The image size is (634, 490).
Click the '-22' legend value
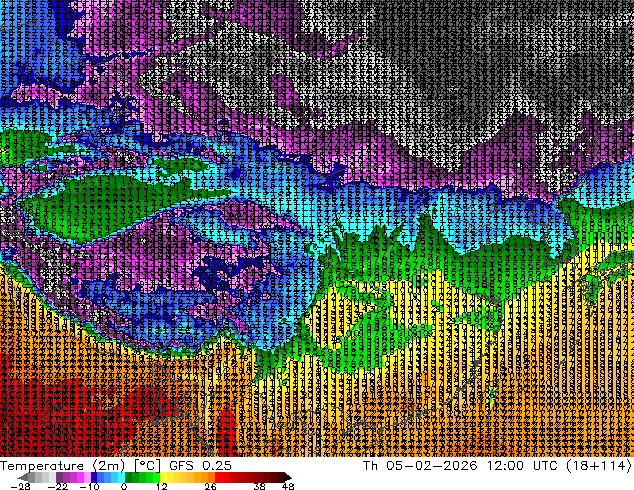pos(58,486)
